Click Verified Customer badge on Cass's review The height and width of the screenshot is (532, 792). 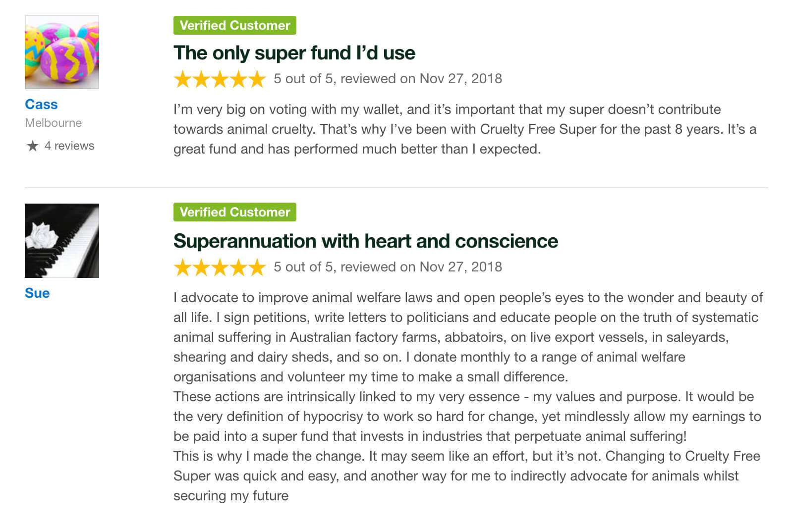click(x=235, y=25)
